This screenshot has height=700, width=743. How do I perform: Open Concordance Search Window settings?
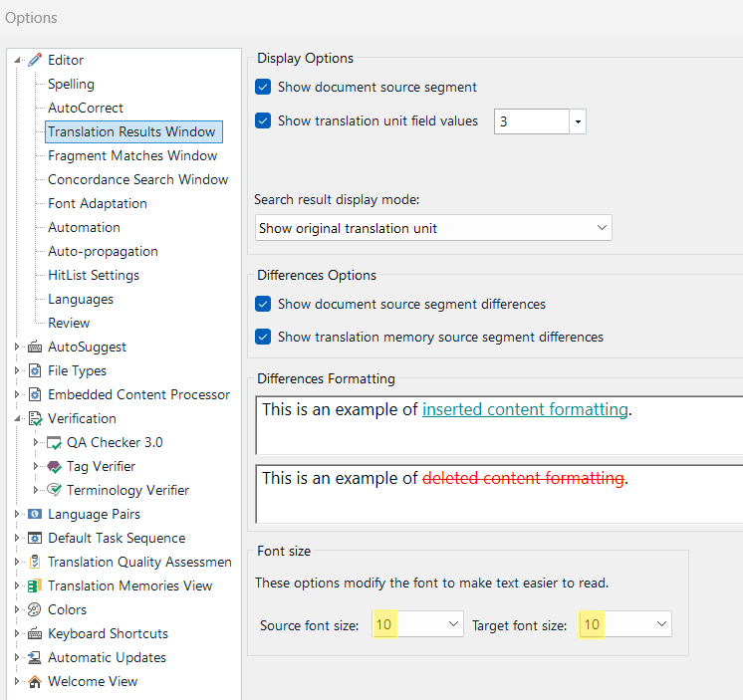[137, 179]
